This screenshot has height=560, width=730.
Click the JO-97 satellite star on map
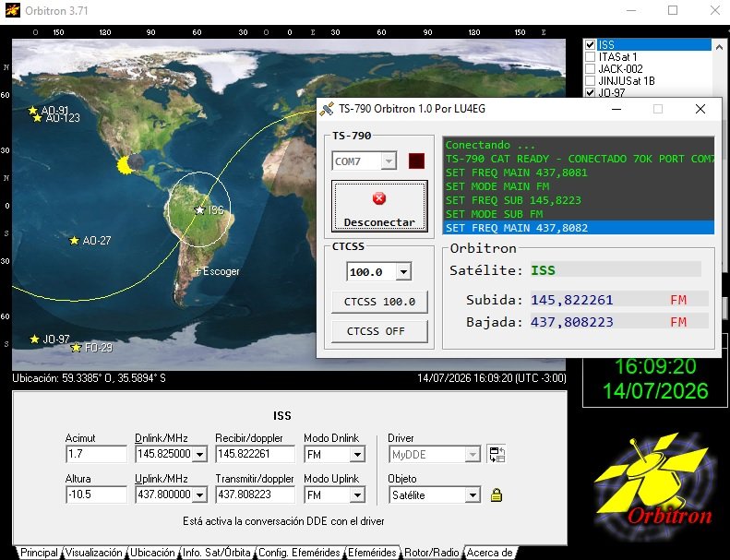[x=34, y=339]
